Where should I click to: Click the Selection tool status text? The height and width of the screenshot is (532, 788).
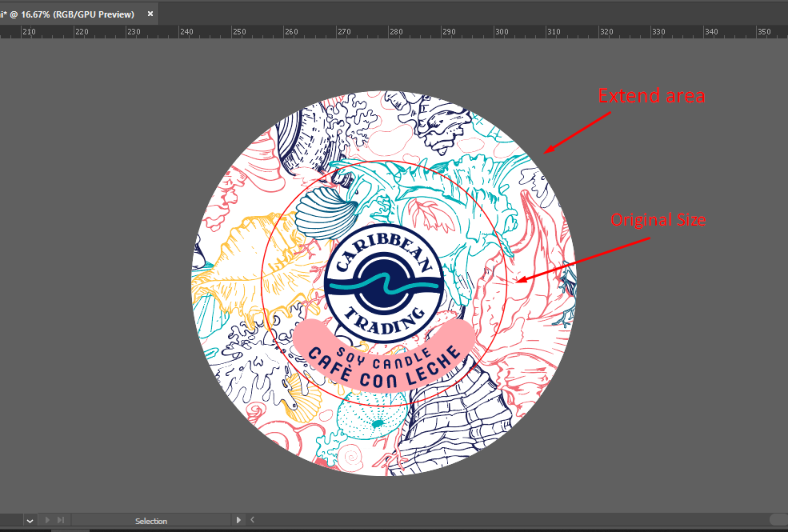[x=150, y=521]
